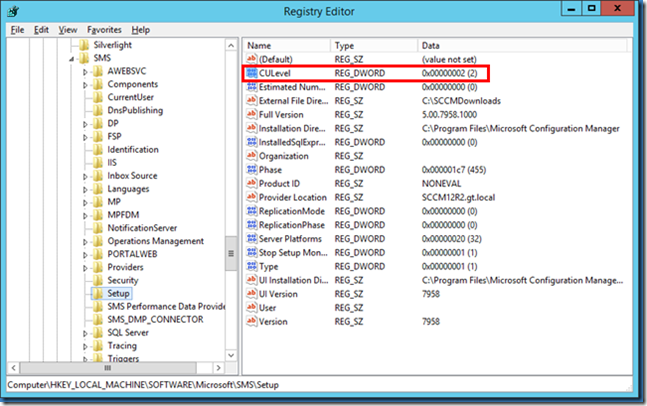Click the data value C:\SCCMDownloads
Image resolution: width=647 pixels, height=406 pixels.
[x=461, y=101]
